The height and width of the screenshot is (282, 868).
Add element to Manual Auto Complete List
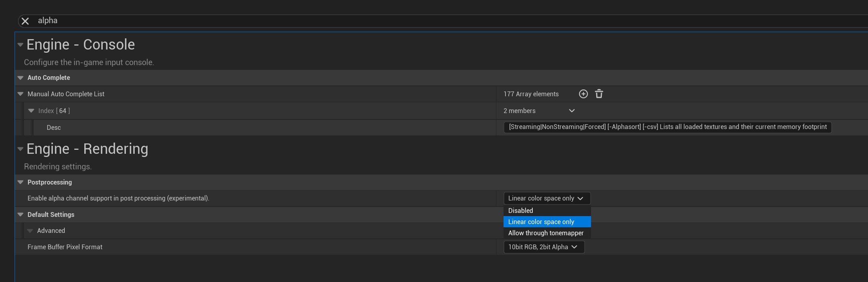(583, 94)
